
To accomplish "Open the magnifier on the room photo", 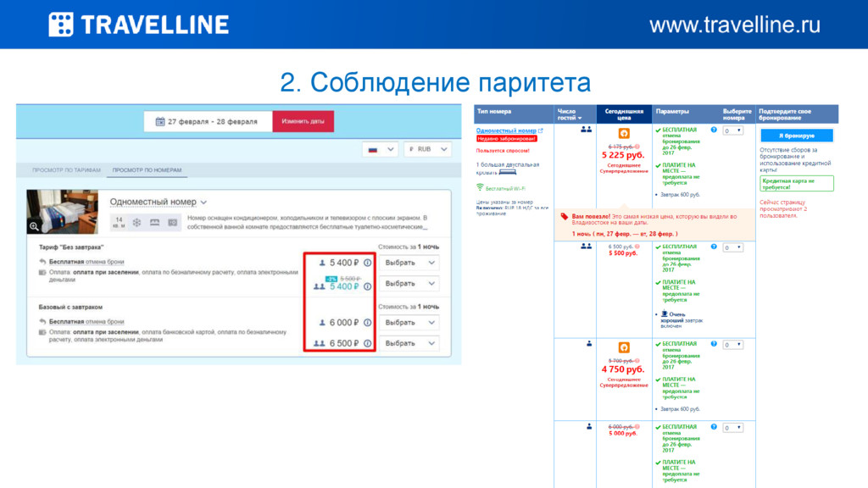I will click(34, 226).
